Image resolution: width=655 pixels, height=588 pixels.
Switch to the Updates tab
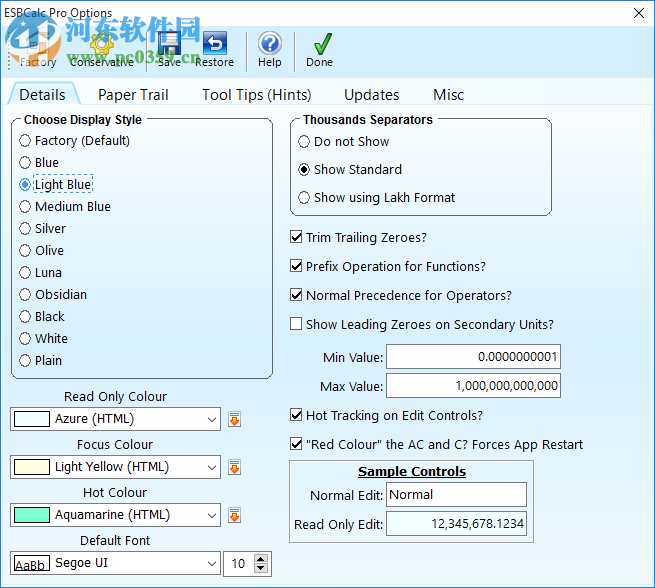coord(371,95)
